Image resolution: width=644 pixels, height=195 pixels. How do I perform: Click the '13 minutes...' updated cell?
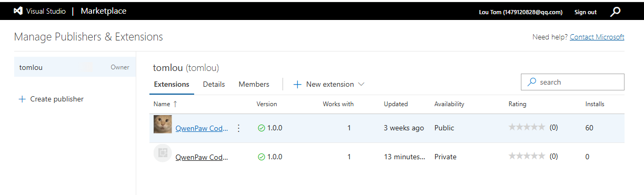coord(404,157)
